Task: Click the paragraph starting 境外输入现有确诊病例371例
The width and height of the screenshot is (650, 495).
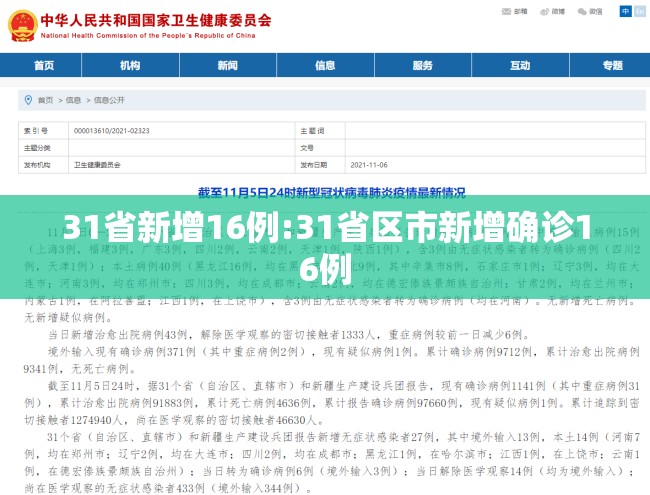Action: 332,360
